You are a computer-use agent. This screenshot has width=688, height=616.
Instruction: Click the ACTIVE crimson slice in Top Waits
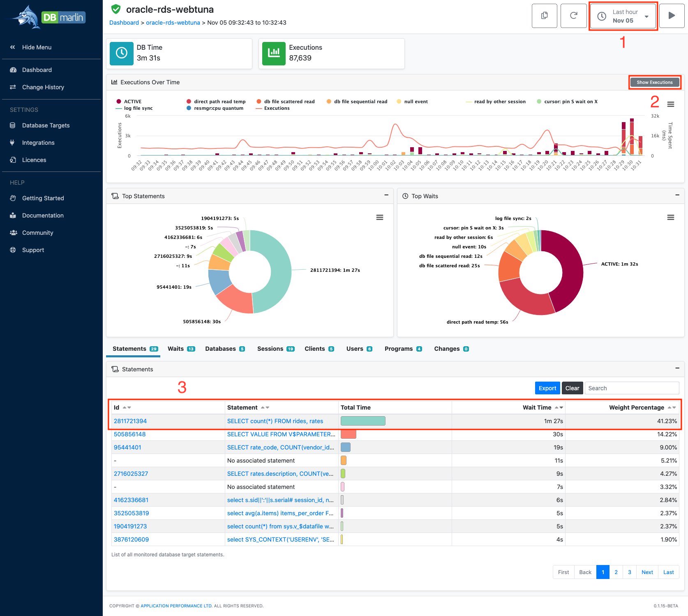point(572,269)
